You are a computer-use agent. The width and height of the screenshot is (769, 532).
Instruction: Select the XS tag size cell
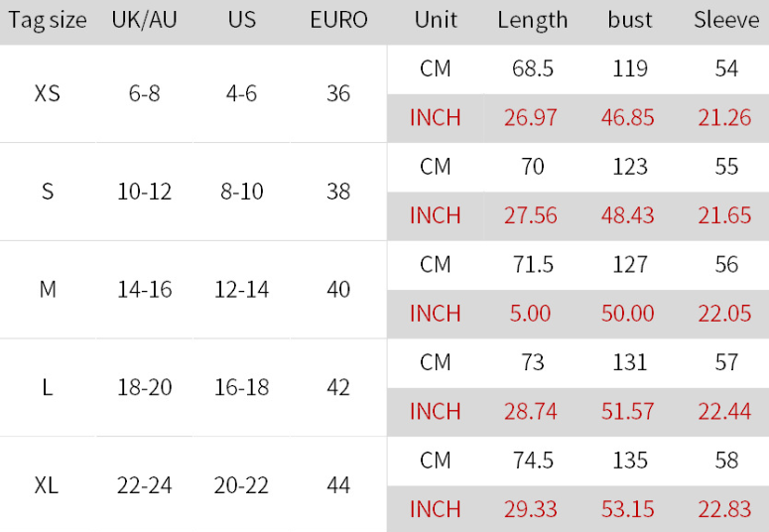click(47, 93)
